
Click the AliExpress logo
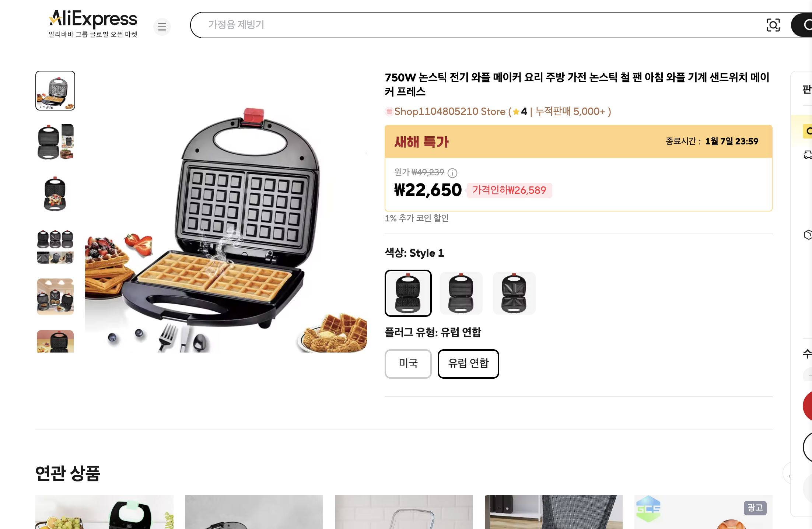pos(92,19)
